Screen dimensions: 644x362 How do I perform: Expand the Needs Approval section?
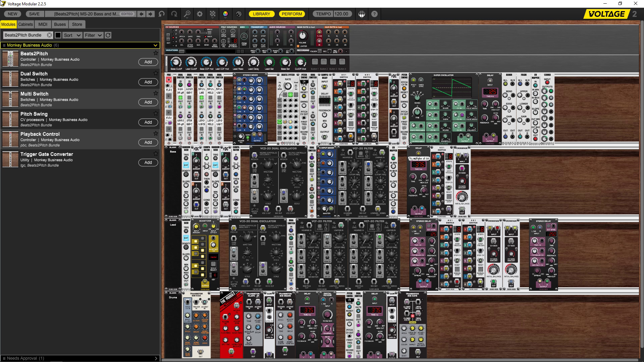156,358
